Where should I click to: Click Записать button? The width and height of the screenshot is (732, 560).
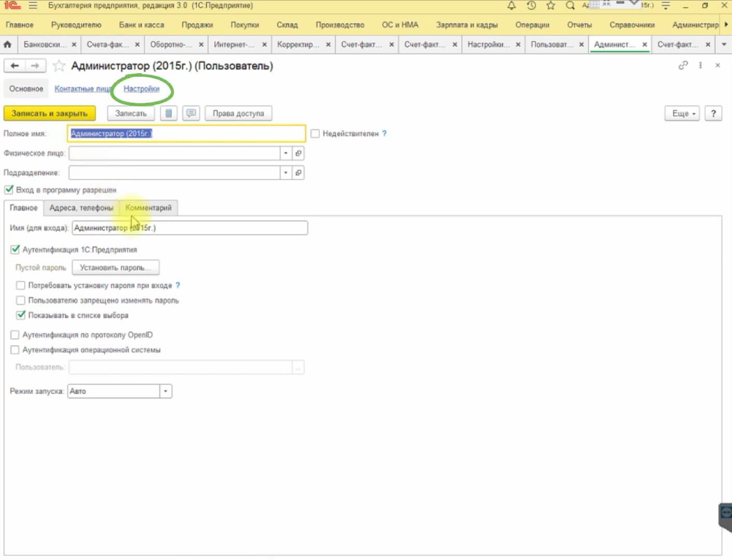(x=131, y=113)
